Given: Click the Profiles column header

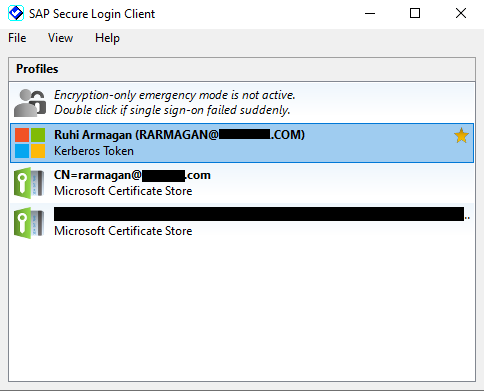Looking at the screenshot, I should click(x=242, y=69).
